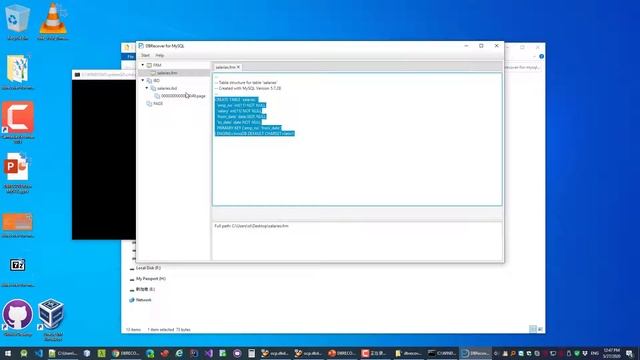Open the taskbar clock and date
This screenshot has width=640, height=360.
(x=611, y=353)
